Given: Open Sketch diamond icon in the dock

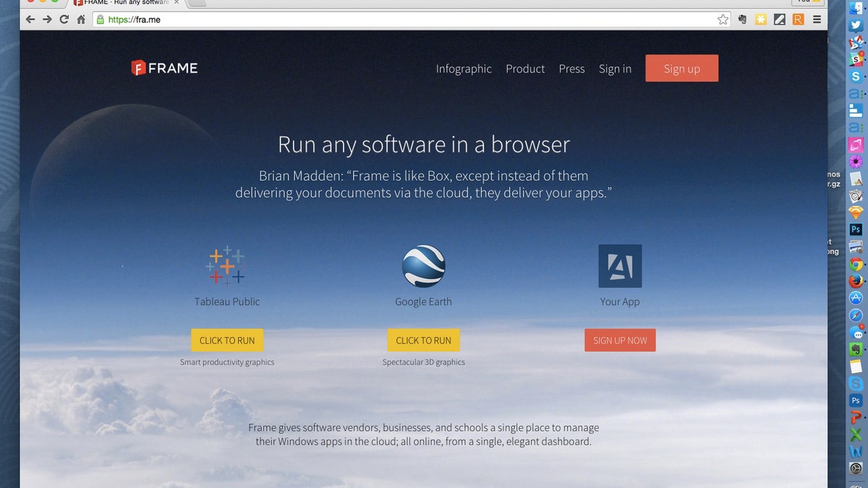Looking at the screenshot, I should coord(856,213).
